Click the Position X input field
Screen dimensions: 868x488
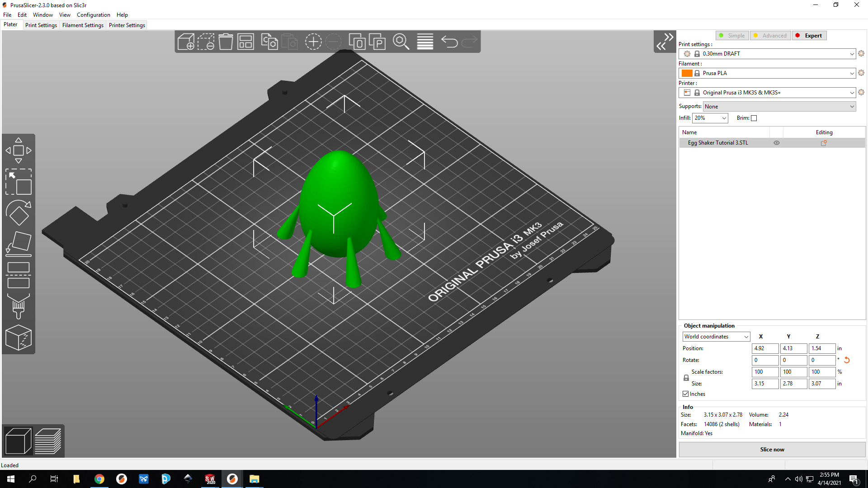[765, 348]
